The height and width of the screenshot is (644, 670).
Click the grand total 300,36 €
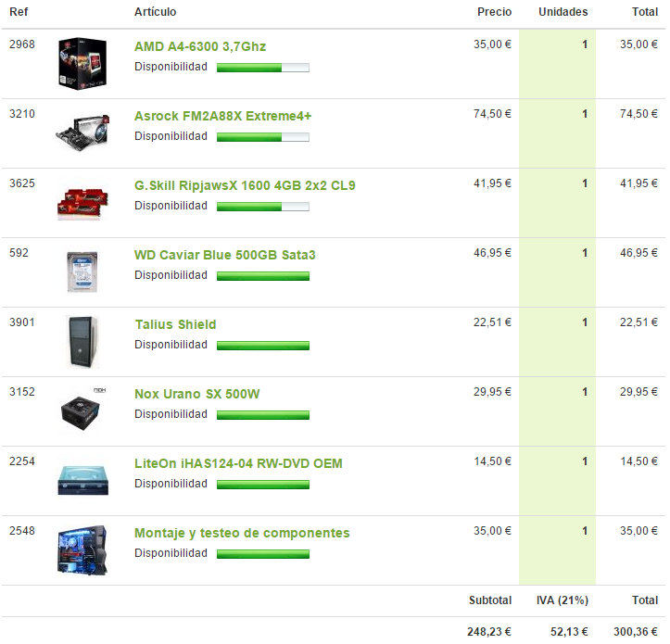[x=636, y=632]
